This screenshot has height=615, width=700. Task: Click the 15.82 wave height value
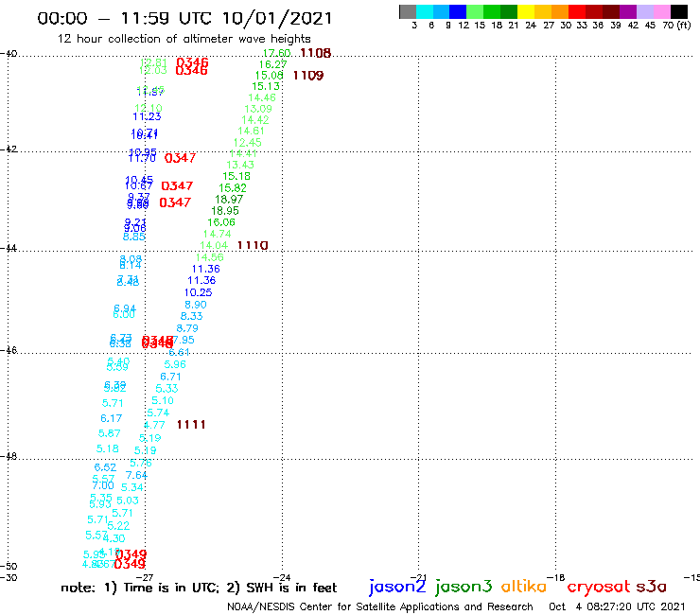(233, 188)
